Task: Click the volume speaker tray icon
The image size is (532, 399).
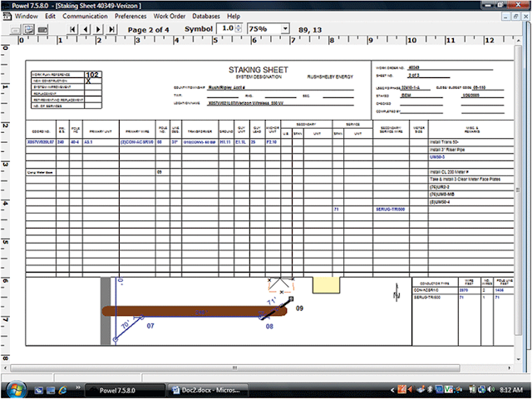Action: pos(491,390)
